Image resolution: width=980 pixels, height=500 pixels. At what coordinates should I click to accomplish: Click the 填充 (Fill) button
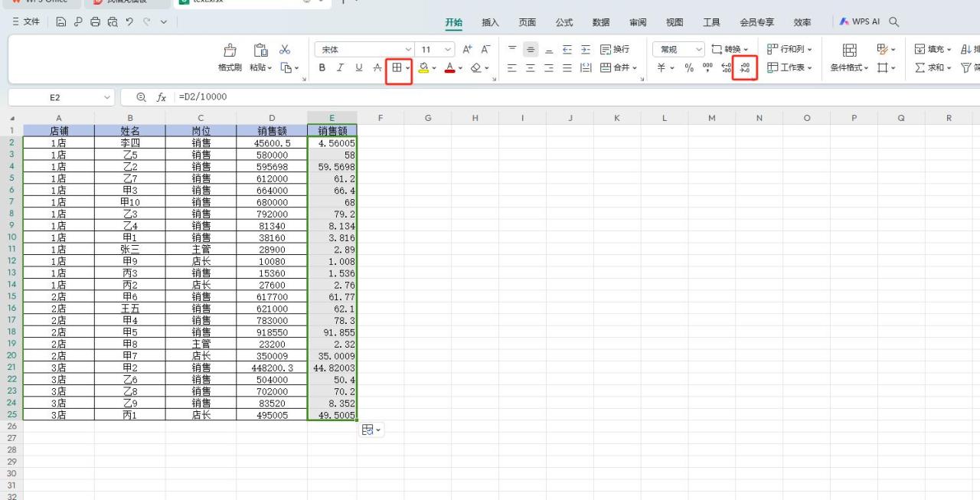pos(933,49)
